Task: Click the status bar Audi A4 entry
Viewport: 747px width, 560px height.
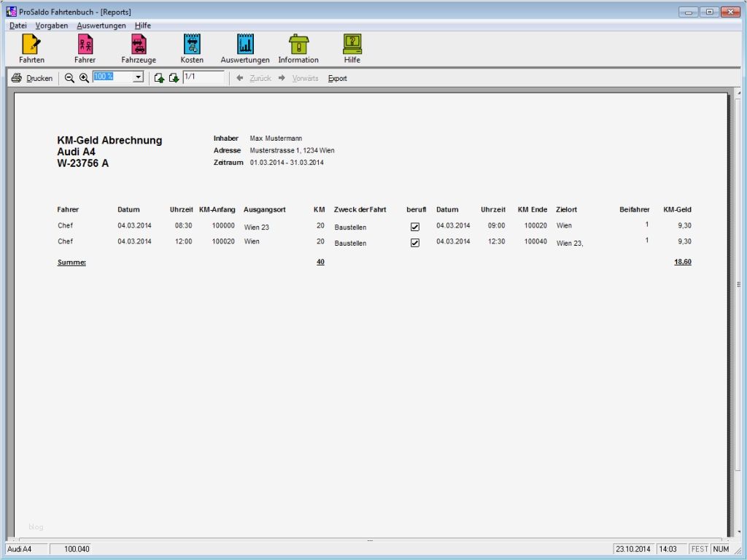Action: 20,549
